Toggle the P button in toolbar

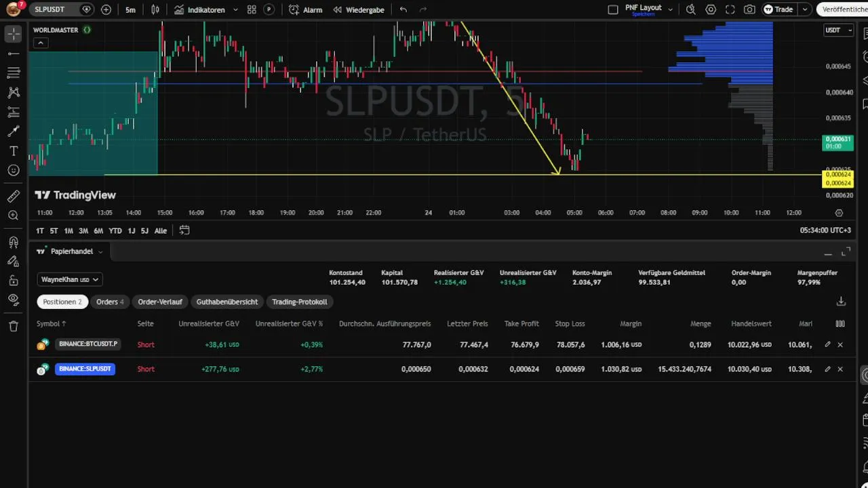pos(269,9)
